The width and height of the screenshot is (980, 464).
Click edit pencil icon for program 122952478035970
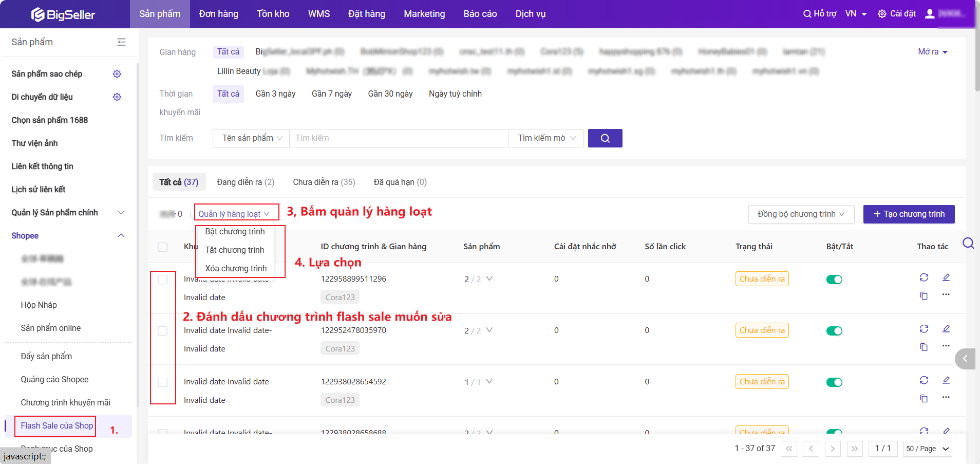pyautogui.click(x=946, y=329)
